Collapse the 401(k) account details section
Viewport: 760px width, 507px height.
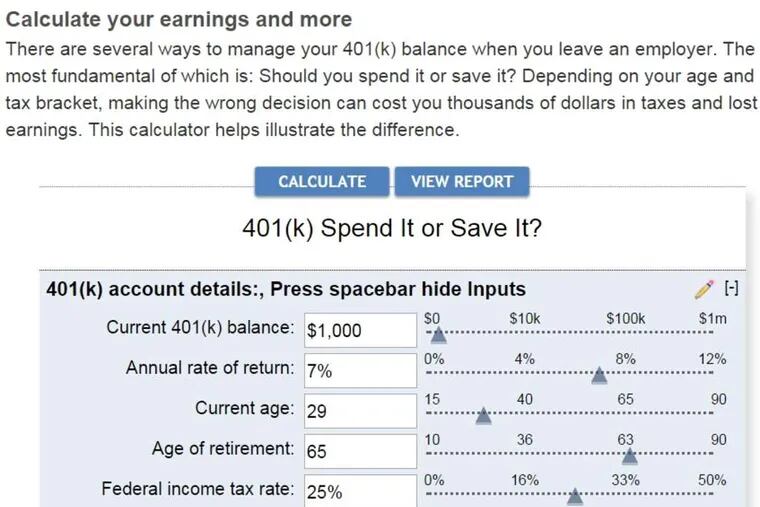[x=731, y=289]
